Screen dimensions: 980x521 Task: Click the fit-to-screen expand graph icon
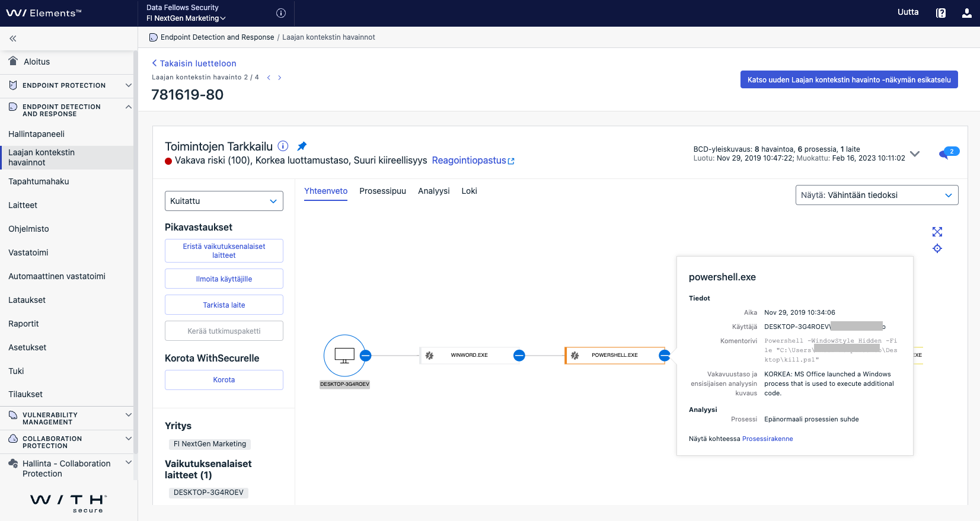[937, 232]
